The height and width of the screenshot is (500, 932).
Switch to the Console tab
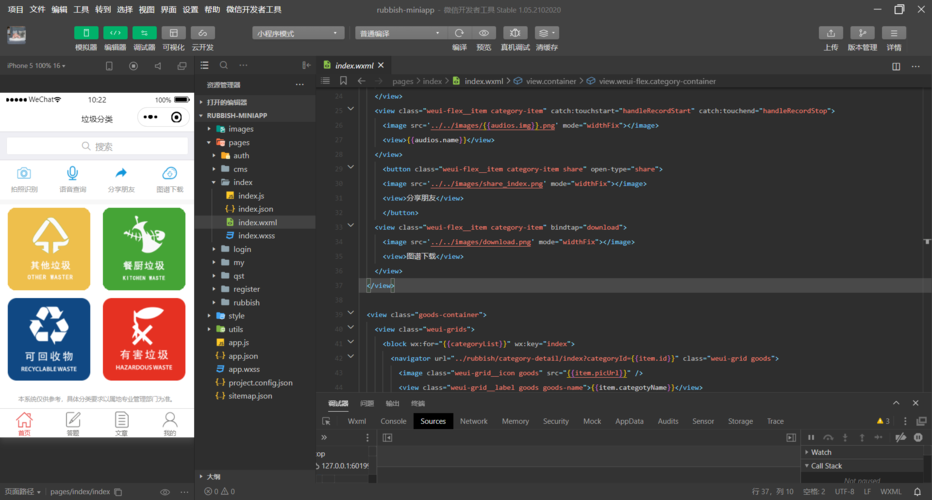[393, 421]
